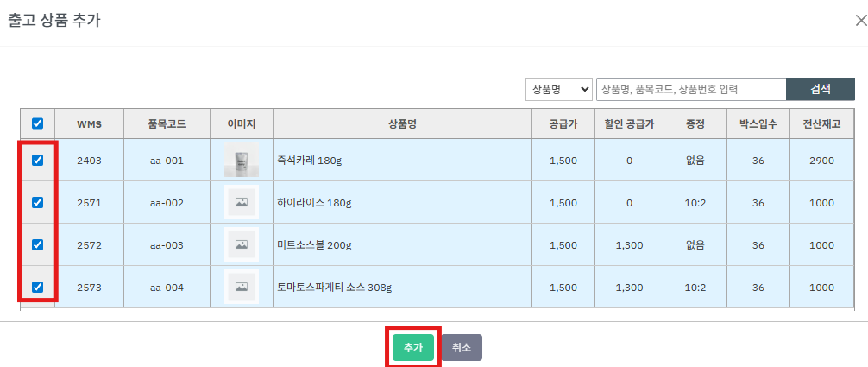Click the 토마토스파게티 placeholder image icon
This screenshot has height=367, width=868.
click(x=241, y=287)
